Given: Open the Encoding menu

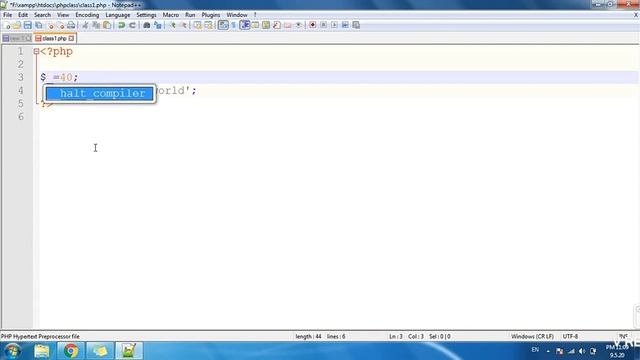Looking at the screenshot, I should point(87,15).
